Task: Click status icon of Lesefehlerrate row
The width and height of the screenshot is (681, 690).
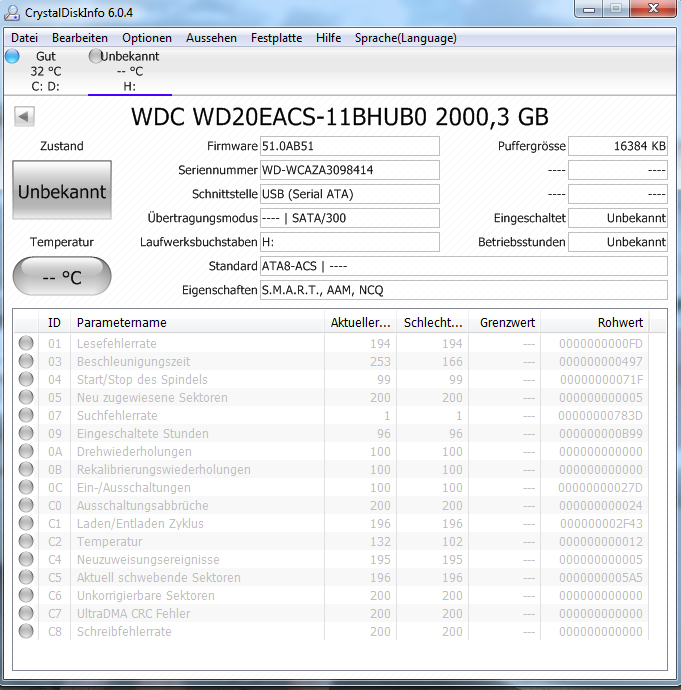Action: coord(26,343)
